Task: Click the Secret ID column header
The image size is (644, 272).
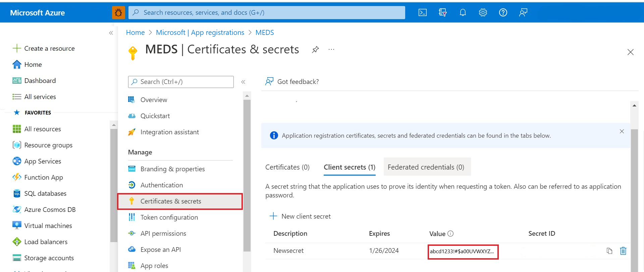Action: (542, 233)
